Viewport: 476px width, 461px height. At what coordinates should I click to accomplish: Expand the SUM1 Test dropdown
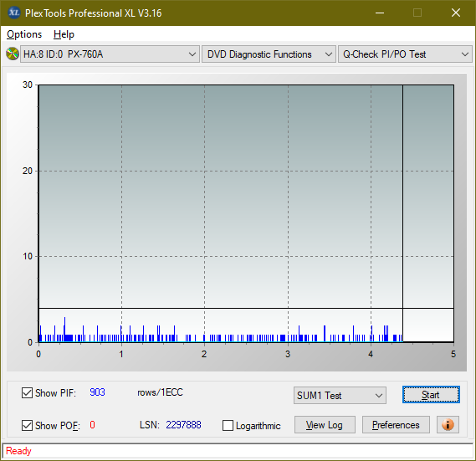click(x=340, y=396)
